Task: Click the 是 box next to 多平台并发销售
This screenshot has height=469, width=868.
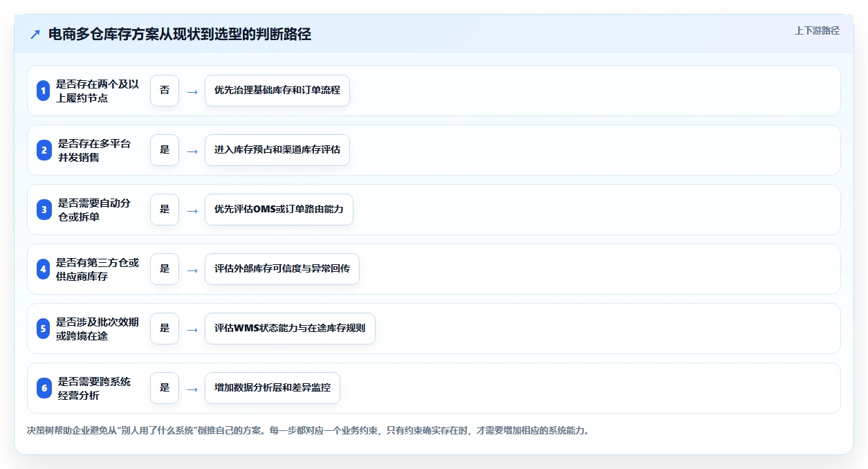Action: point(165,150)
